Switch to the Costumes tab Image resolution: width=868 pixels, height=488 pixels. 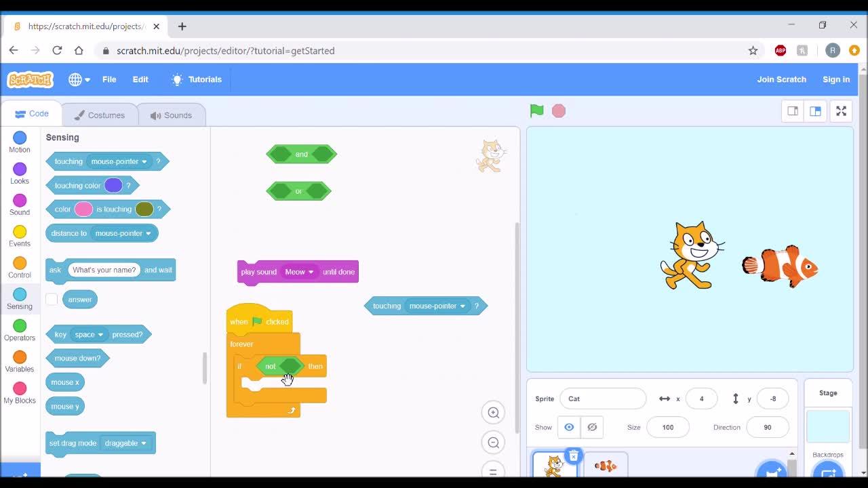tap(100, 115)
